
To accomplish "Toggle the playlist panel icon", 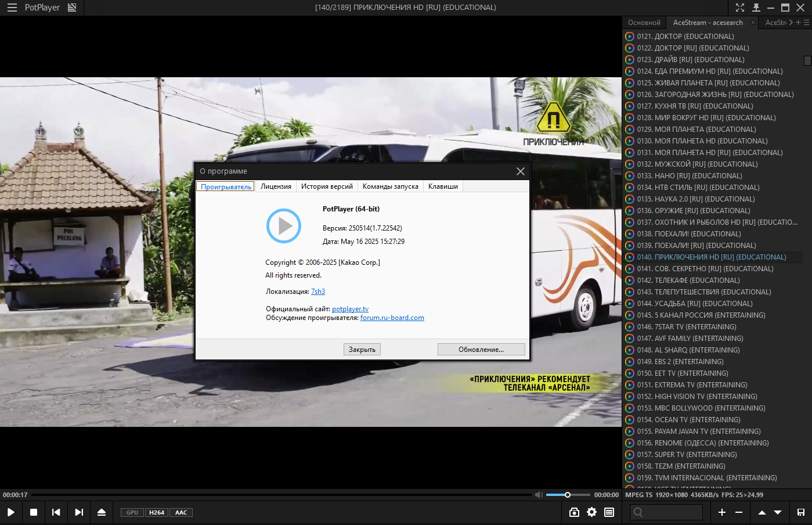I will pos(609,512).
